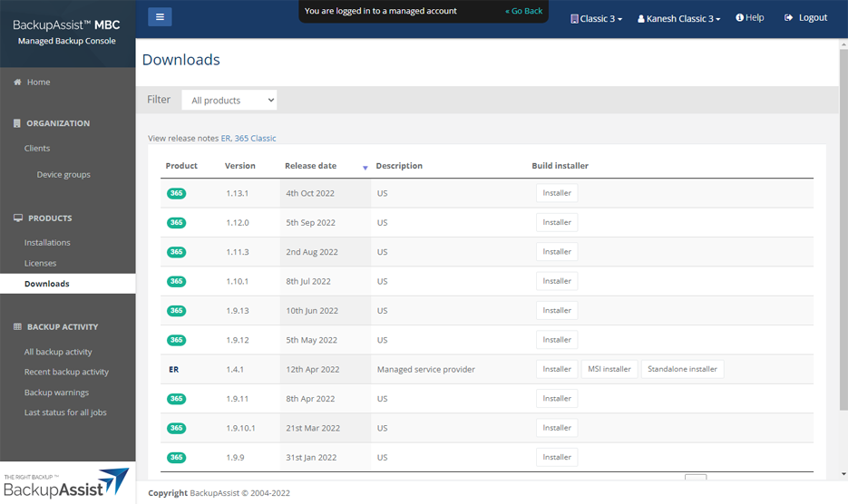Click Installer for version 1.9.9
848x504 pixels.
tap(557, 458)
